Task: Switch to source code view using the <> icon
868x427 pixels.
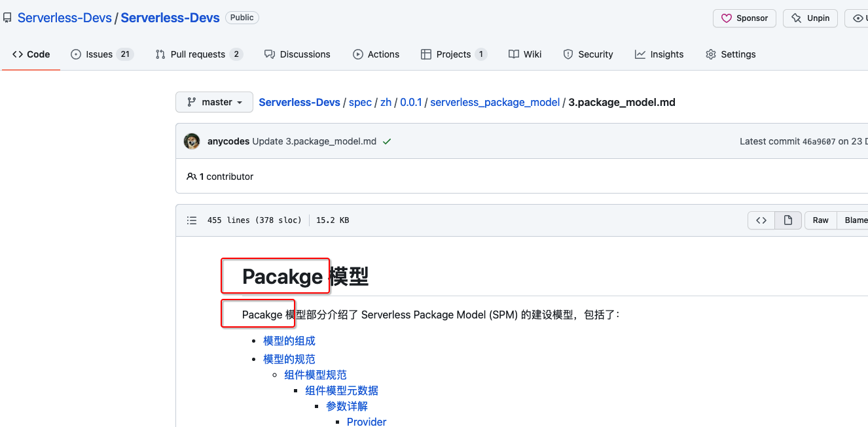Action: (761, 220)
